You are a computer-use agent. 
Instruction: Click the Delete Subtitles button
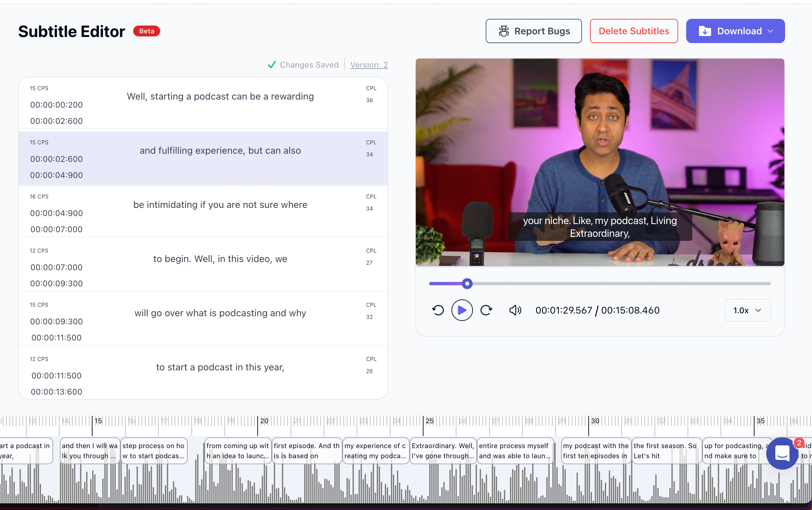tap(634, 31)
